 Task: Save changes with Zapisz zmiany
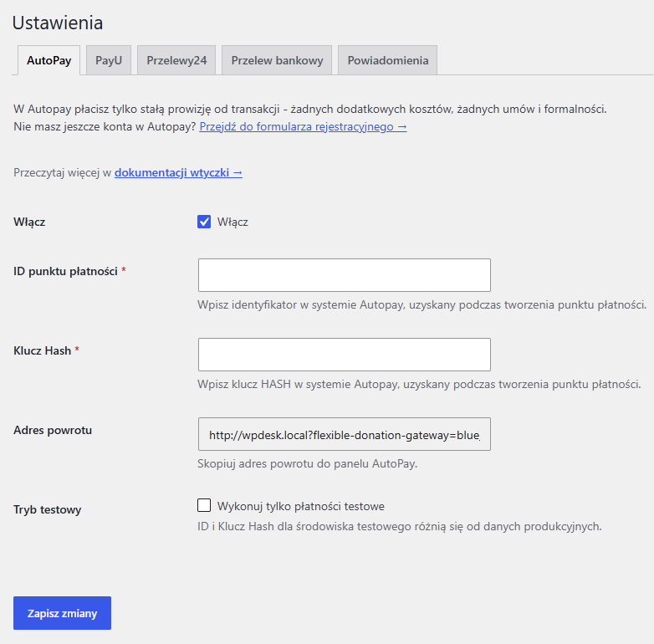tap(62, 613)
